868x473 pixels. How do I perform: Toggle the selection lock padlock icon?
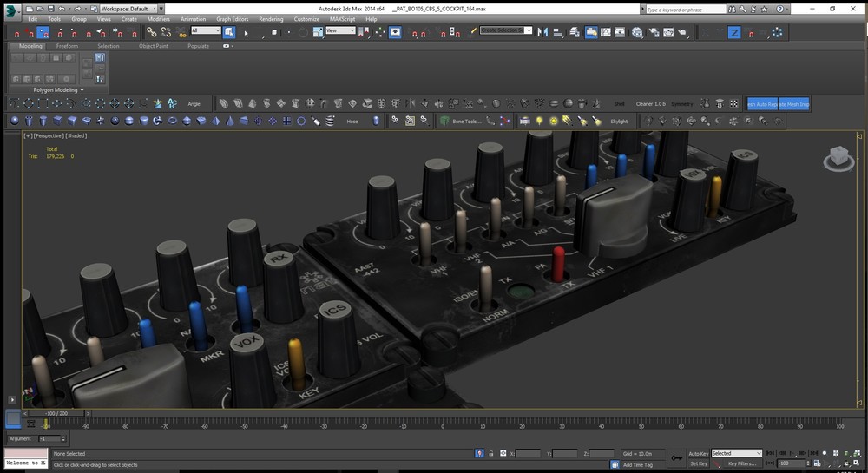(491, 453)
